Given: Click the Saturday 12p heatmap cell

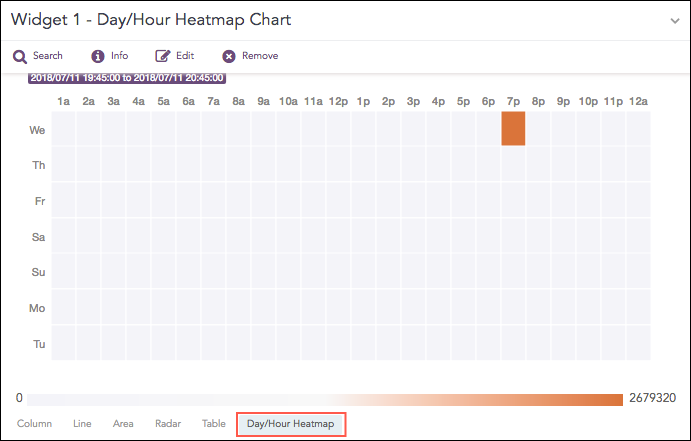Looking at the screenshot, I should pyautogui.click(x=338, y=236).
